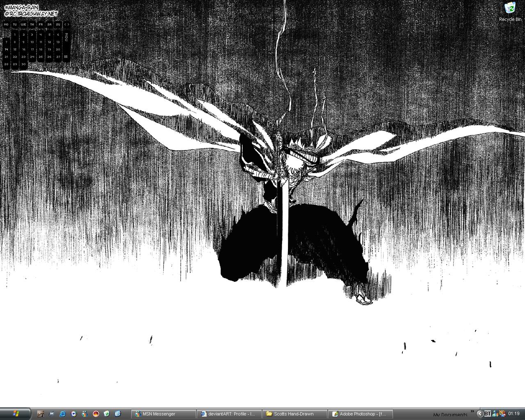This screenshot has width=525, height=420.
Task: Select day 10 in the calendar widget
Action: pyautogui.click(x=32, y=42)
